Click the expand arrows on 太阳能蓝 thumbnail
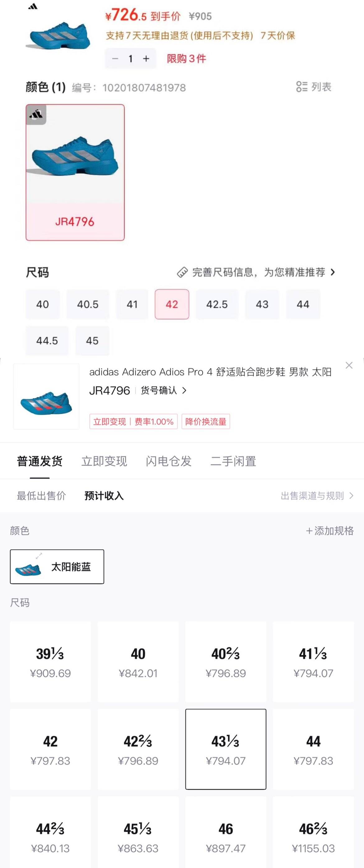Screen dimensions: 364x868 [39, 556]
